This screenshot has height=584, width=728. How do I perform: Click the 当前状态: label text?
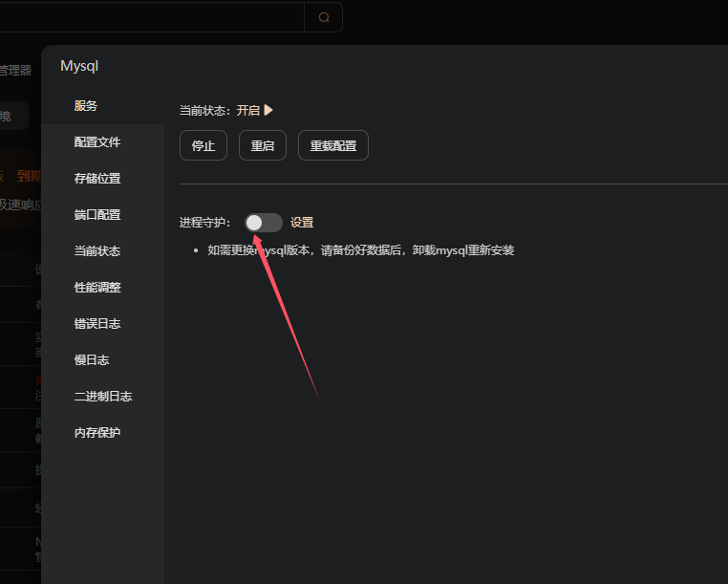coord(204,111)
